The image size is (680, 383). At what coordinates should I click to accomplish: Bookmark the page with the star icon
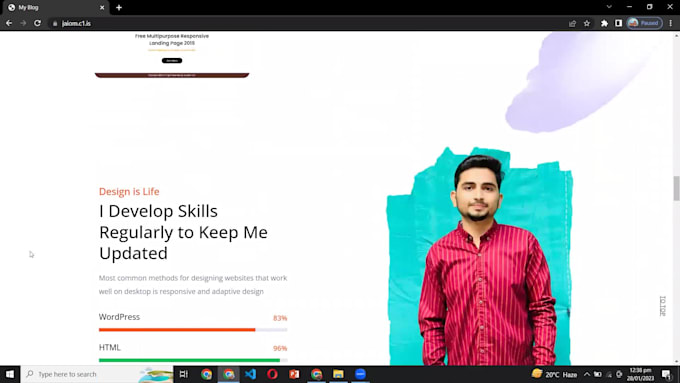click(x=587, y=23)
